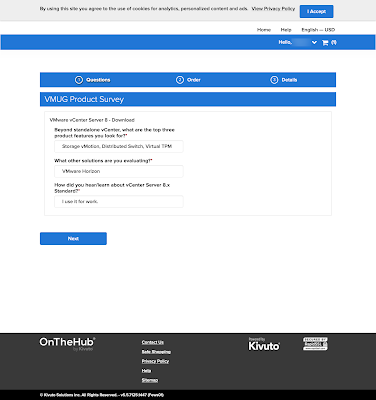This screenshot has width=376, height=400.
Task: Focus the other solutions evaluating field
Action: [119, 171]
